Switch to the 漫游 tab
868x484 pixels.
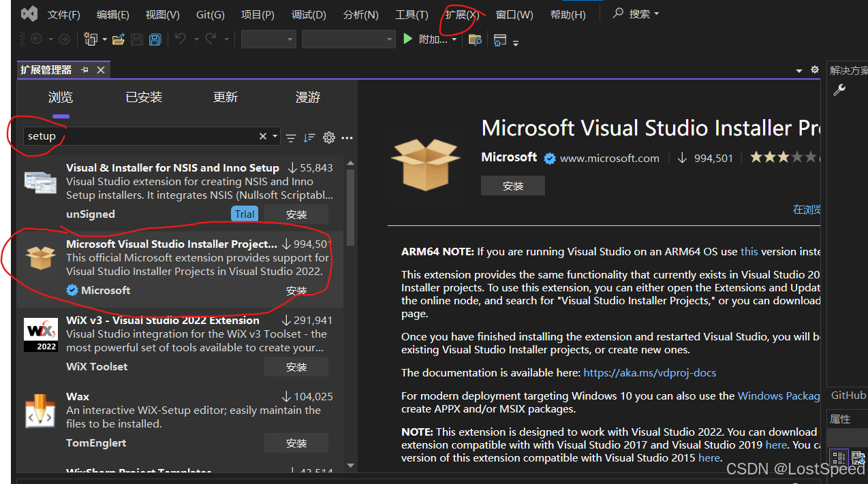tap(308, 97)
